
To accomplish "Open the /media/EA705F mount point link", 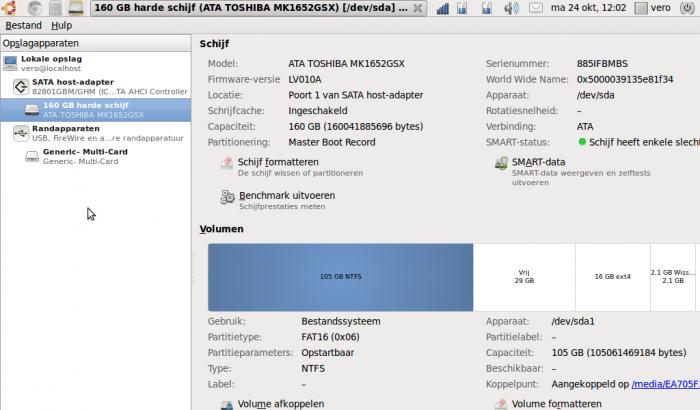I will click(666, 384).
